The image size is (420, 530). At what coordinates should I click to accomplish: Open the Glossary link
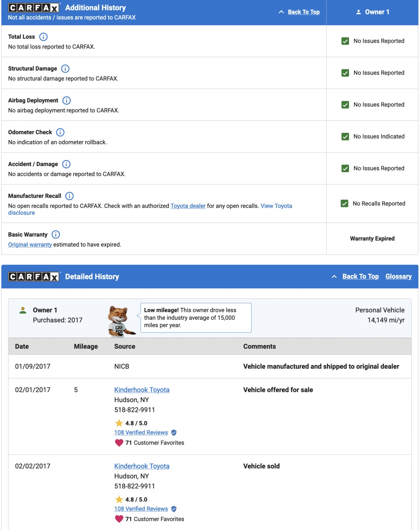[x=398, y=276]
